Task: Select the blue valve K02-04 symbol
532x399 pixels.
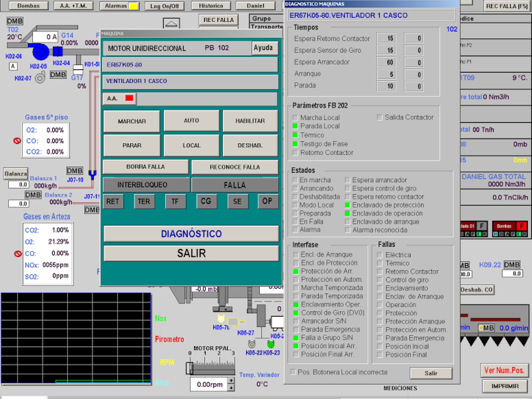Action: pos(57,51)
